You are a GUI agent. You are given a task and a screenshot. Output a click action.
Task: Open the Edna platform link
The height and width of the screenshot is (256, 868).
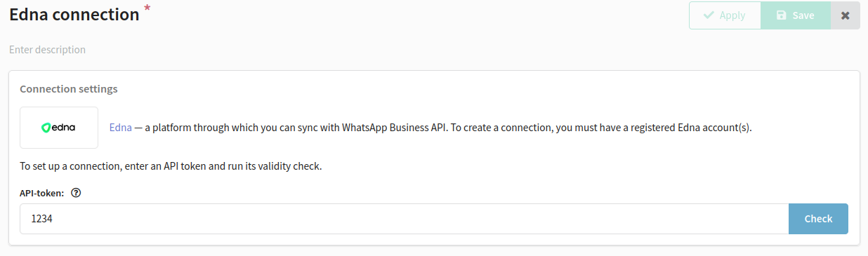120,128
